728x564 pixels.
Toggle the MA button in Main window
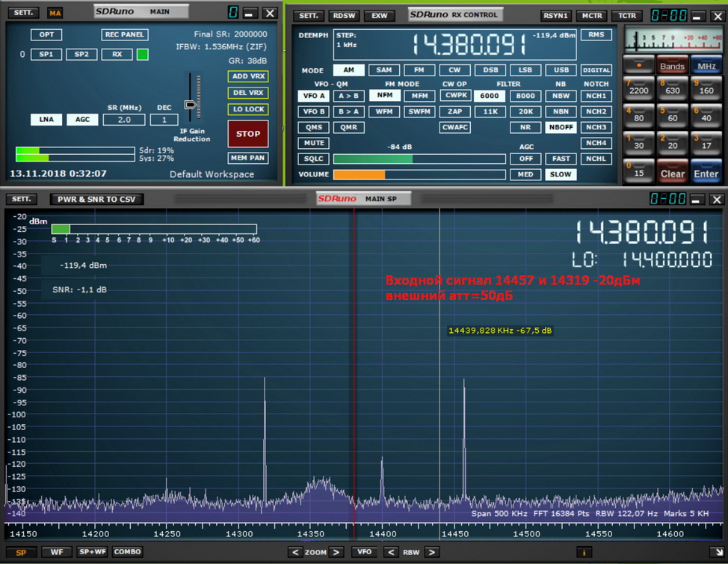(x=55, y=13)
